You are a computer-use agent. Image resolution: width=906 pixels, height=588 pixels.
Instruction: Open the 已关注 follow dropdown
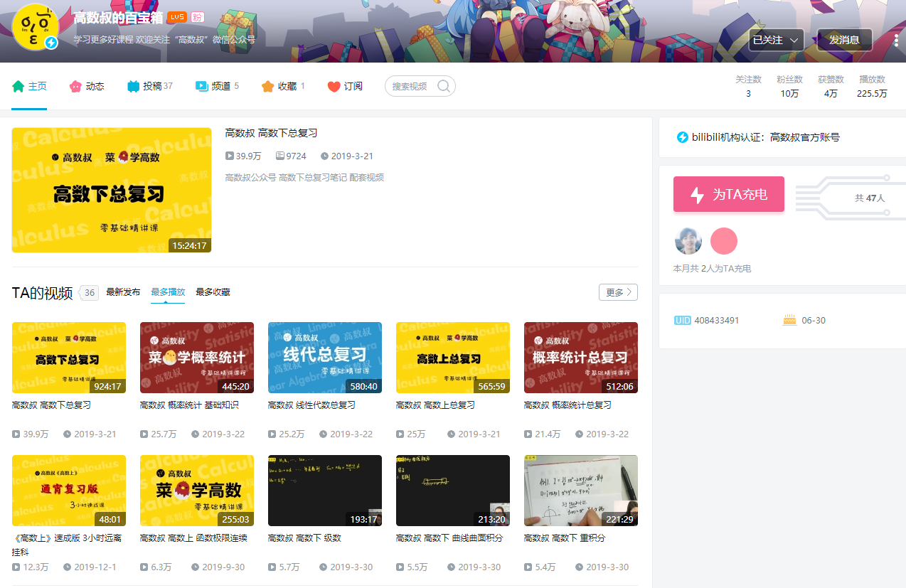pyautogui.click(x=777, y=40)
